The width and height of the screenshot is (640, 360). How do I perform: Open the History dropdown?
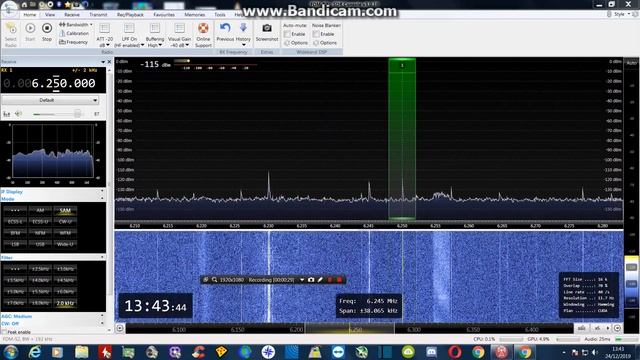coord(243,34)
